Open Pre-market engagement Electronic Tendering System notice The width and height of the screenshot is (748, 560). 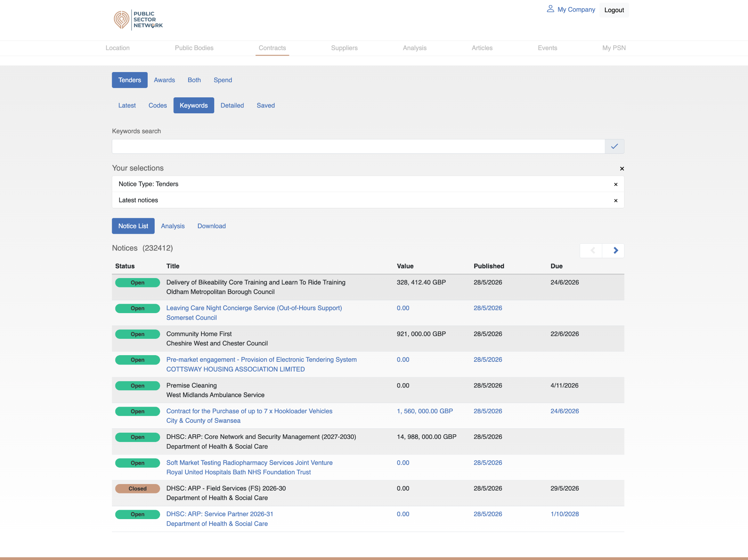(x=261, y=359)
